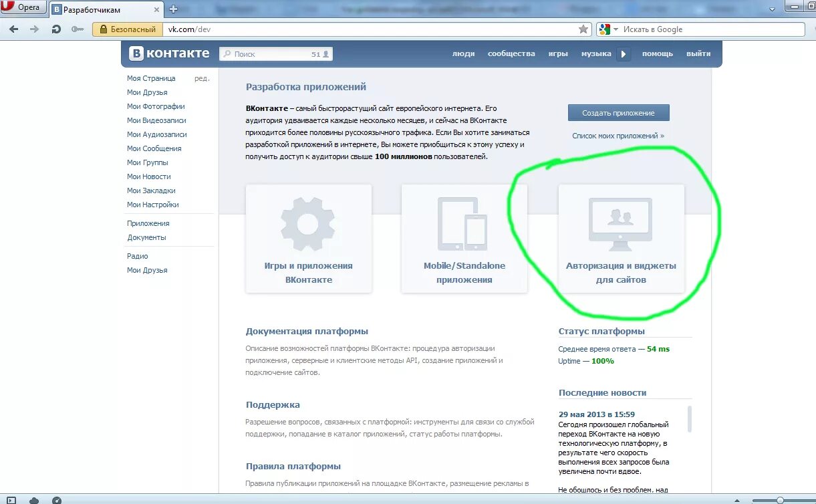816x504 pixels.
Task: Bookmark page with the star icon
Action: tap(583, 29)
